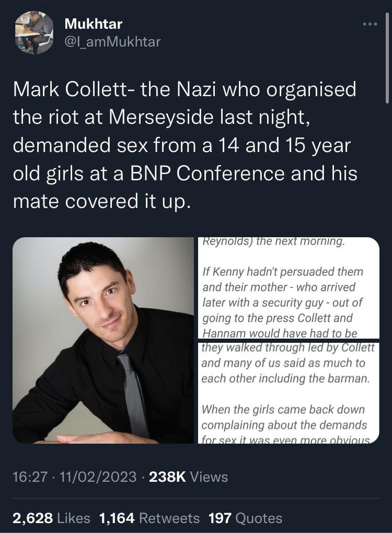This screenshot has width=392, height=533.
Task: Click the 11/02/2023 date
Action: 98,477
